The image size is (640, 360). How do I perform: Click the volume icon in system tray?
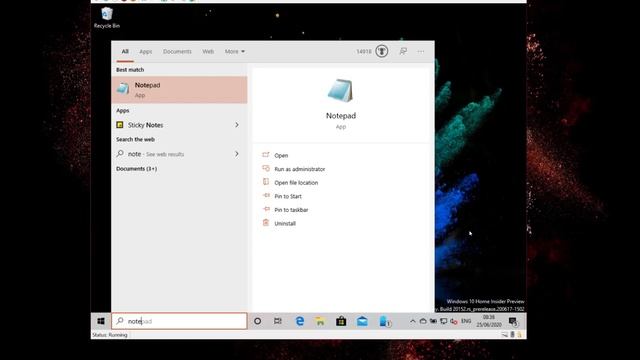coord(453,322)
